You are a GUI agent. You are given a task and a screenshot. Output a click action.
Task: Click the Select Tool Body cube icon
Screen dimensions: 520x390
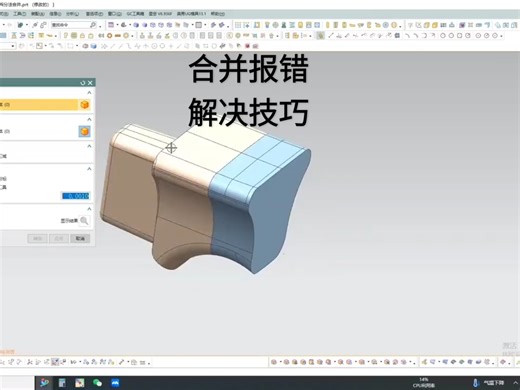[85, 131]
